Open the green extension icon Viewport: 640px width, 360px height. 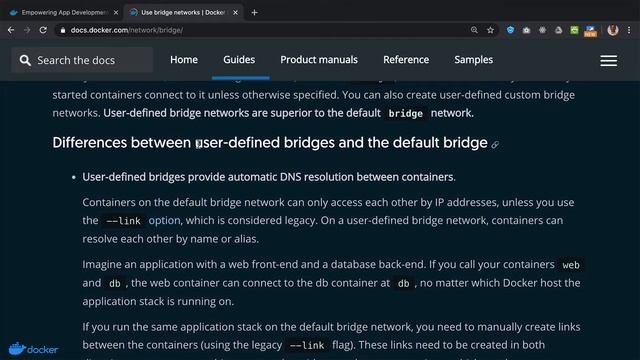click(574, 30)
